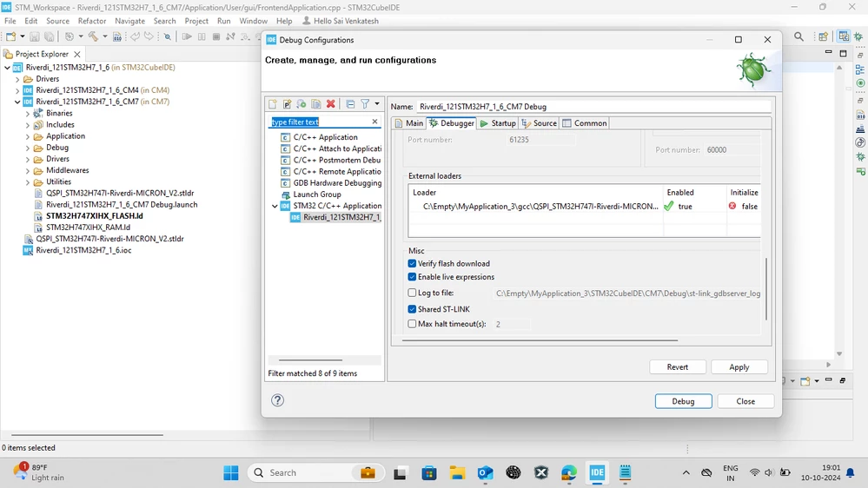
Task: Switch to the Startup tab
Action: click(x=498, y=122)
